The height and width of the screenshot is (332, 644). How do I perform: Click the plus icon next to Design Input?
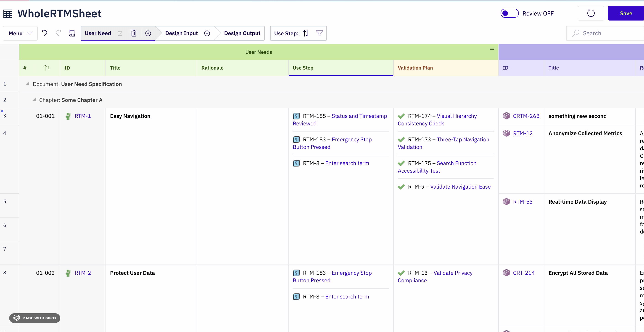207,33
